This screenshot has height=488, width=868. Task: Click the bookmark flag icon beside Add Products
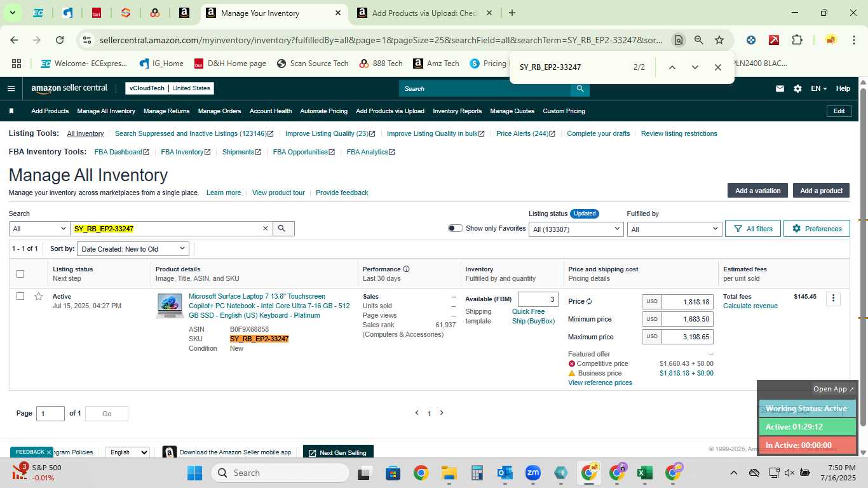point(11,111)
